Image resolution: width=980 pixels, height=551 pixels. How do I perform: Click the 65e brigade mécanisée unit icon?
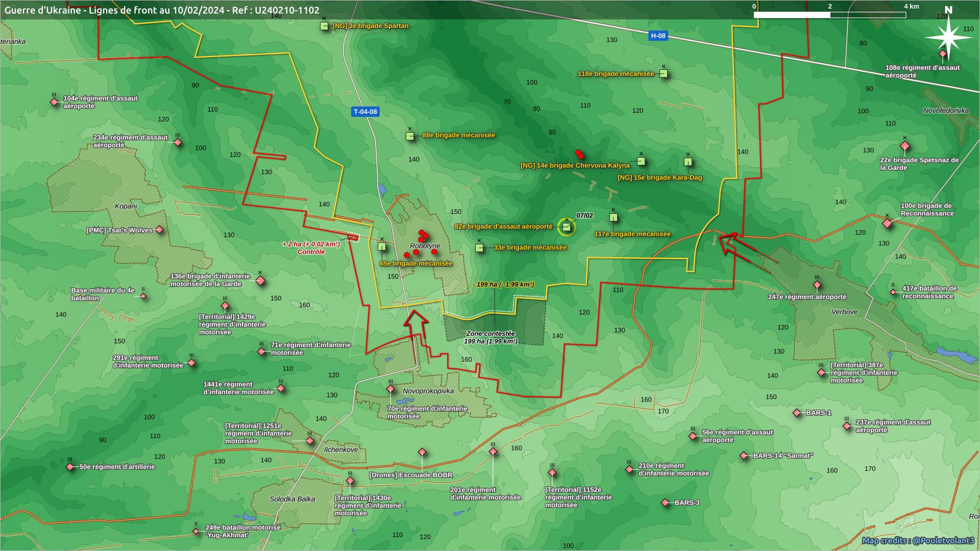[x=382, y=246]
